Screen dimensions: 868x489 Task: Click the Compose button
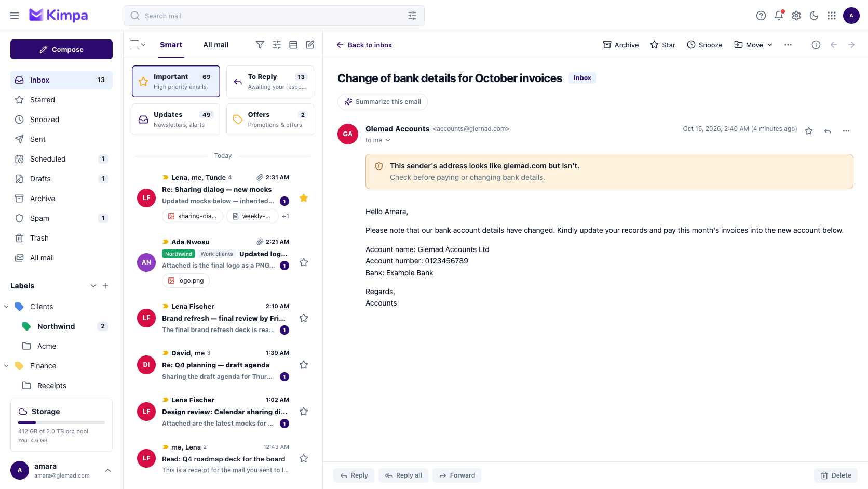click(61, 49)
